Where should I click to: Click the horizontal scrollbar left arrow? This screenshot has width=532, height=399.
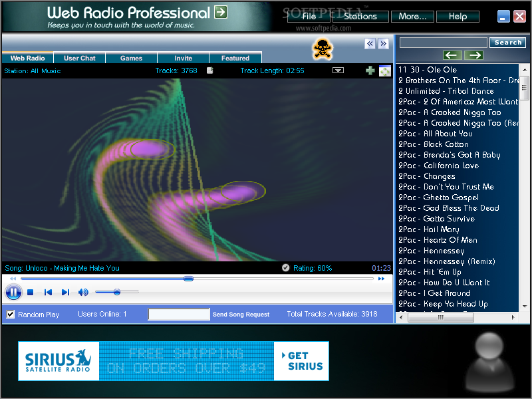[402, 317]
